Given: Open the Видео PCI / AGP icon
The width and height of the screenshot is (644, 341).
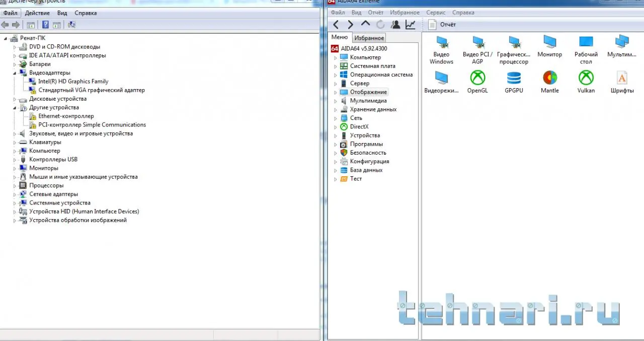Looking at the screenshot, I should coord(477,50).
